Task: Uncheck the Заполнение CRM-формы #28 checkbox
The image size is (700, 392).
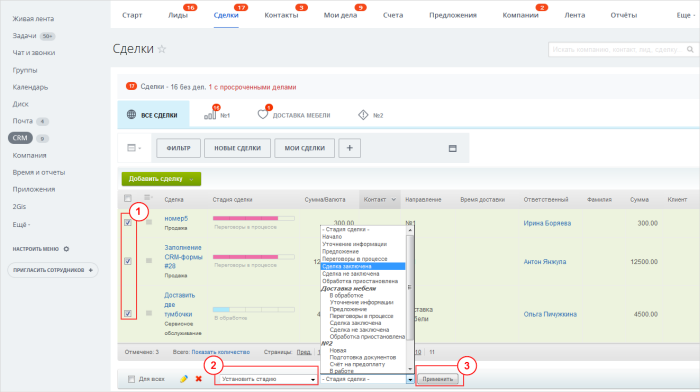Action: pyautogui.click(x=128, y=261)
